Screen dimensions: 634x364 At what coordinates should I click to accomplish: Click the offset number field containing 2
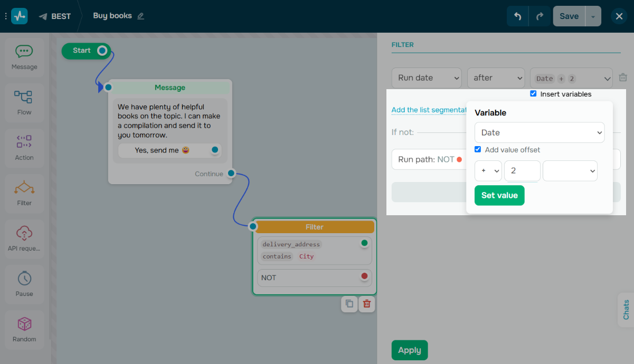(x=522, y=171)
